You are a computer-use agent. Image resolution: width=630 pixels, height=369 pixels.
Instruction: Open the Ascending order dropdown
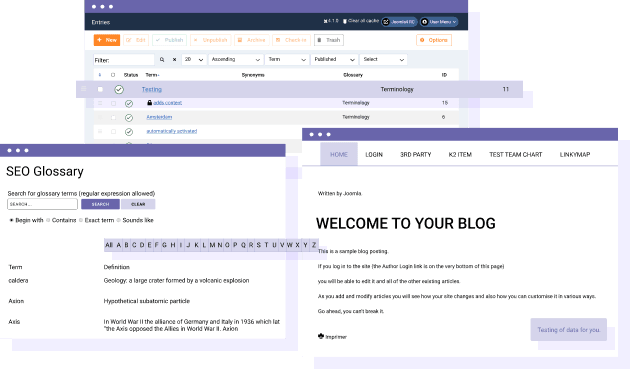[x=236, y=59]
